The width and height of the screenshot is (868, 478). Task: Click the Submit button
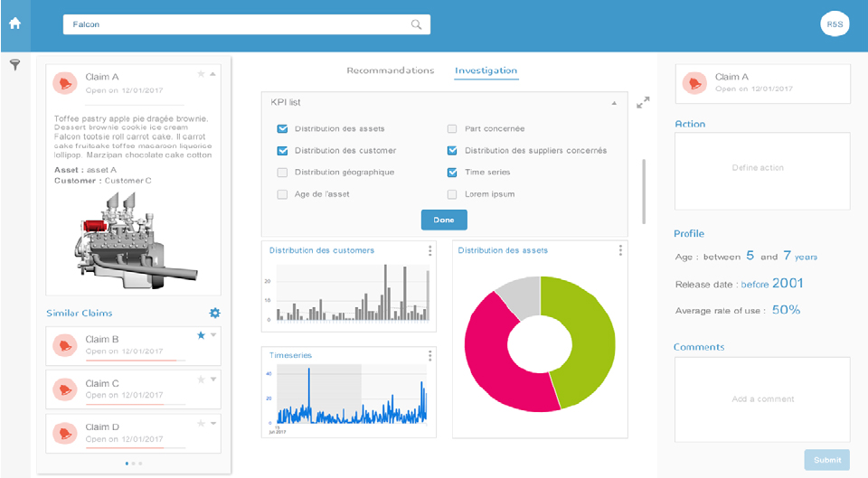tap(826, 460)
